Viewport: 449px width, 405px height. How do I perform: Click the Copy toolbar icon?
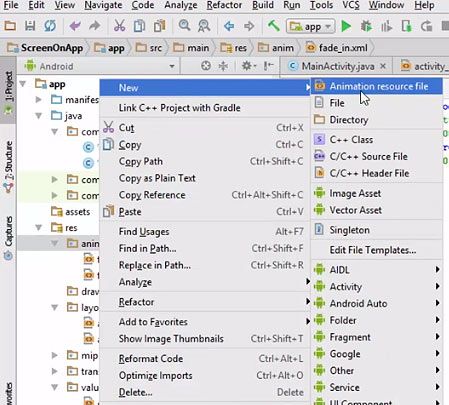pos(139,26)
